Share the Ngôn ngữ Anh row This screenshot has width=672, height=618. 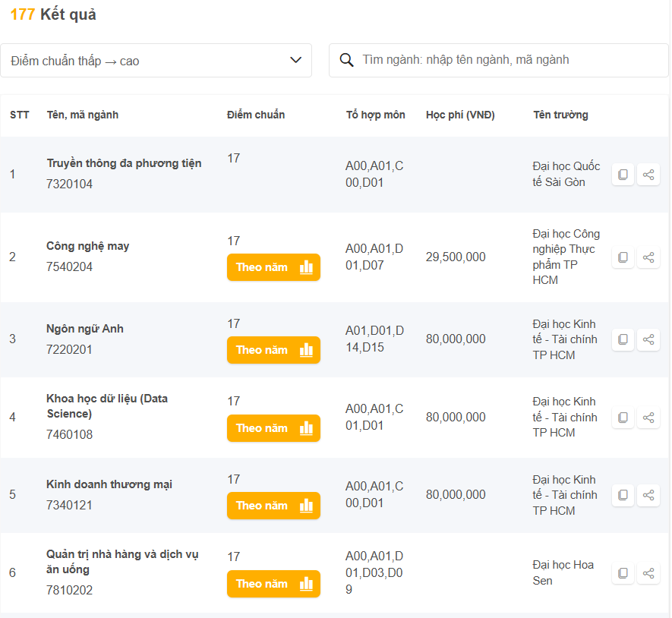[648, 339]
